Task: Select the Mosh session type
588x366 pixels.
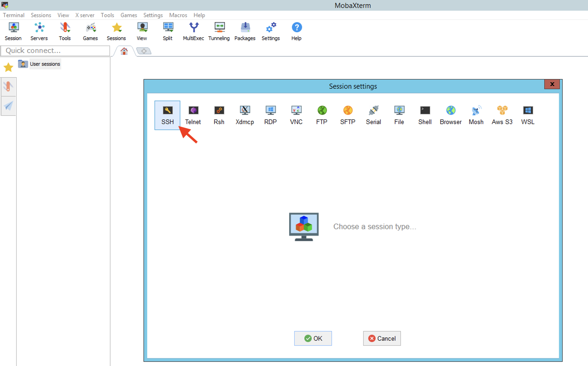Action: [x=476, y=115]
